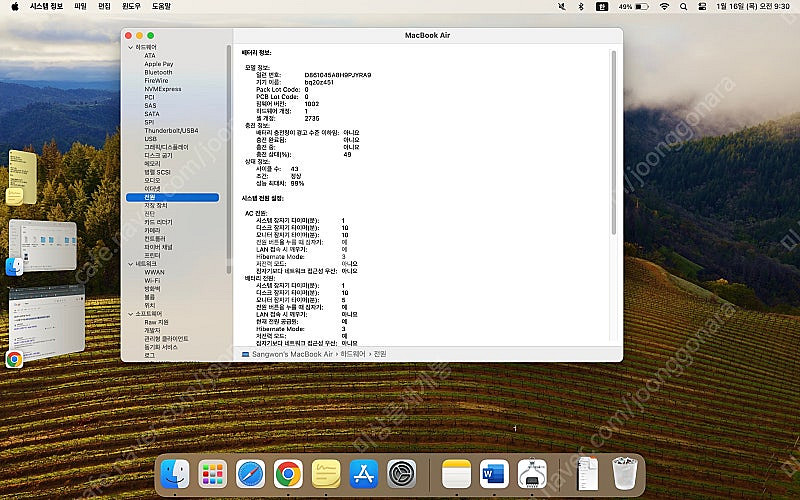Click the Stickies icon in Stage Manager strip
This screenshot has width=800, height=500.
pos(14,196)
